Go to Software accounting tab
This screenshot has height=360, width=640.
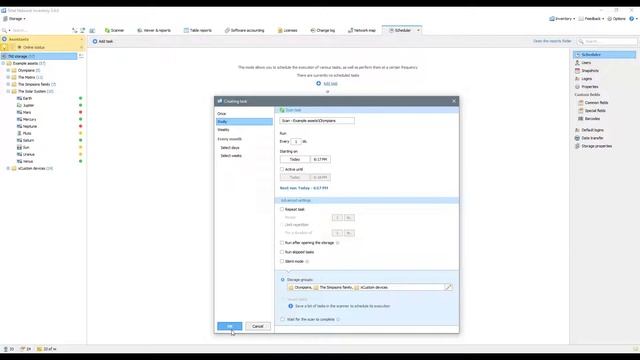tap(244, 30)
